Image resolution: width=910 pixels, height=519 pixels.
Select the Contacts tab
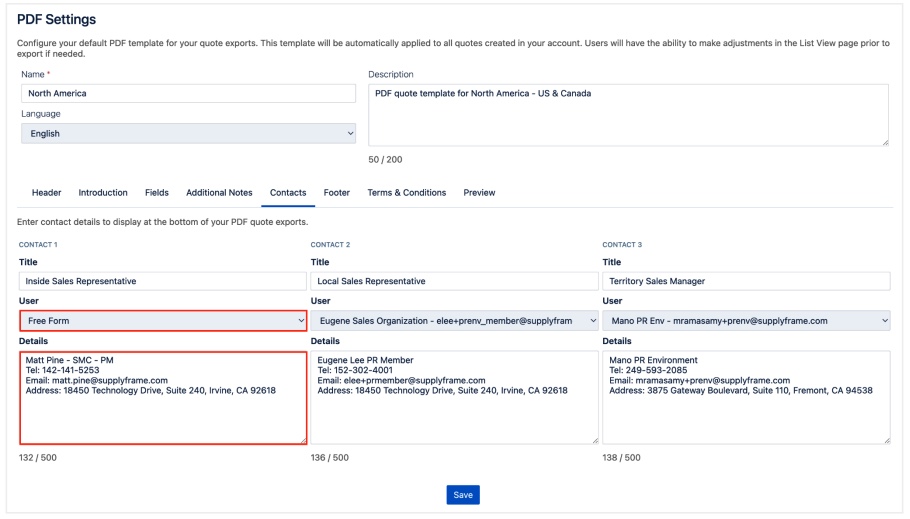pyautogui.click(x=288, y=193)
